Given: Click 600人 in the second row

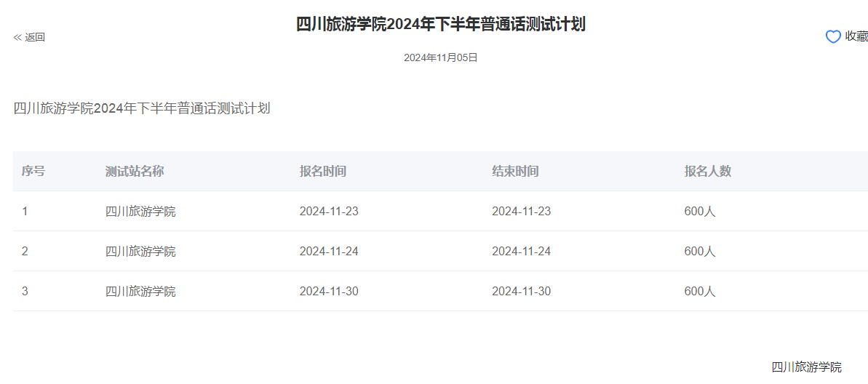Looking at the screenshot, I should 700,252.
